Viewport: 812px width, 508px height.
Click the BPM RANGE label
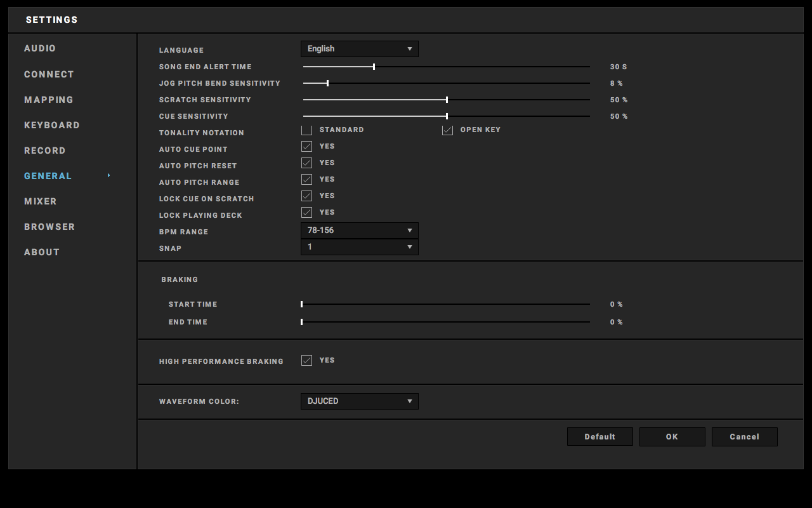[184, 232]
